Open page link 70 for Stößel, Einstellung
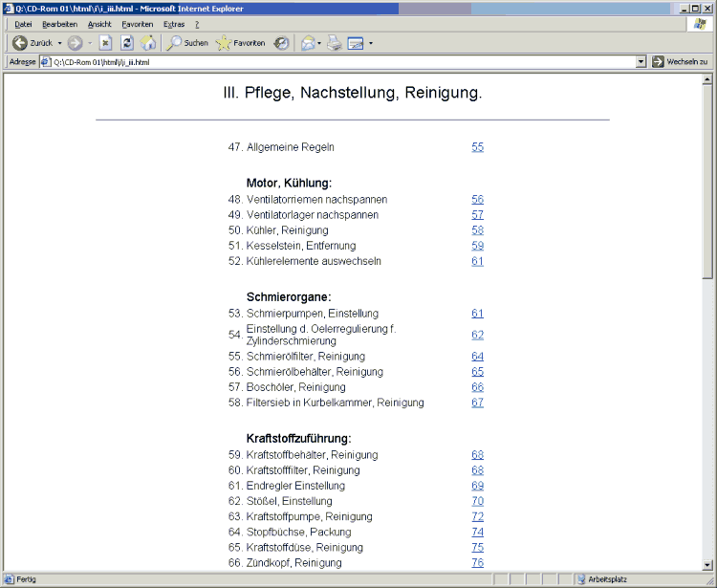 point(477,502)
